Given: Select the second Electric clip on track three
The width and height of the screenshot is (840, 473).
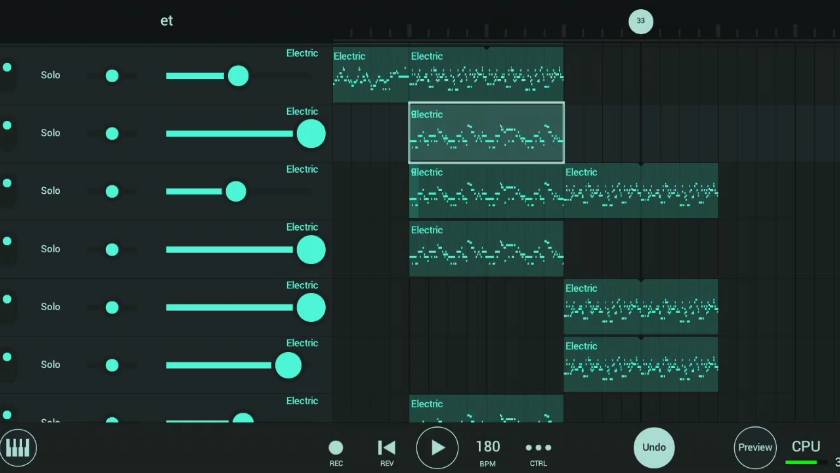Looking at the screenshot, I should pos(641,191).
